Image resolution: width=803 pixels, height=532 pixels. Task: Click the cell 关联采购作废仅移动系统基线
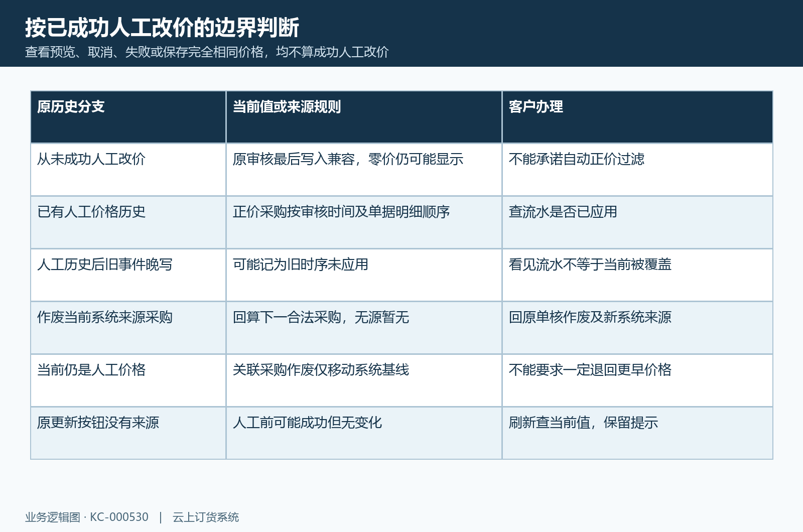click(364, 380)
